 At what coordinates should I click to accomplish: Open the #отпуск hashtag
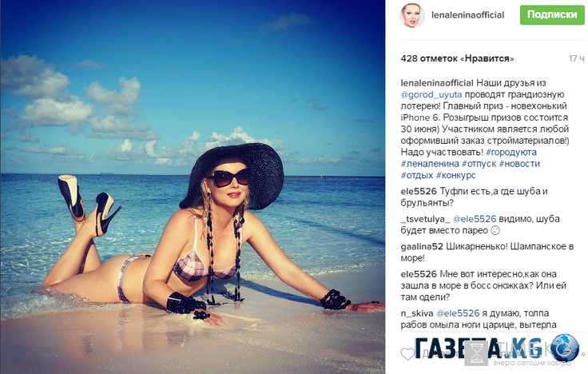[479, 164]
